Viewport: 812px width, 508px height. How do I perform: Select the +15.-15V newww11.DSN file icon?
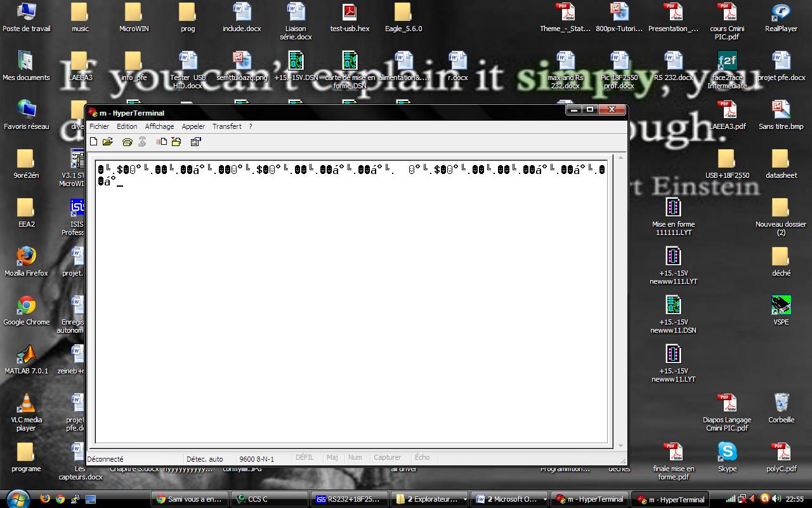point(673,315)
